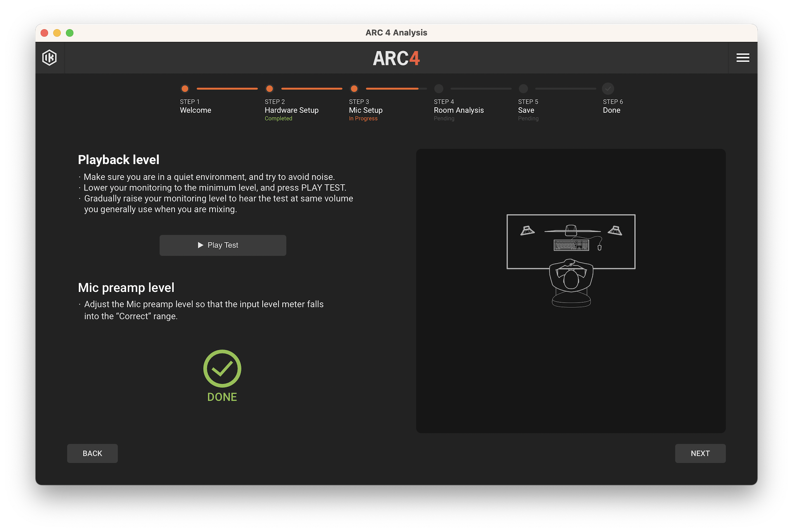The width and height of the screenshot is (793, 532).
Task: Click Step 3 Mic Setup indicator dot
Action: pos(354,89)
